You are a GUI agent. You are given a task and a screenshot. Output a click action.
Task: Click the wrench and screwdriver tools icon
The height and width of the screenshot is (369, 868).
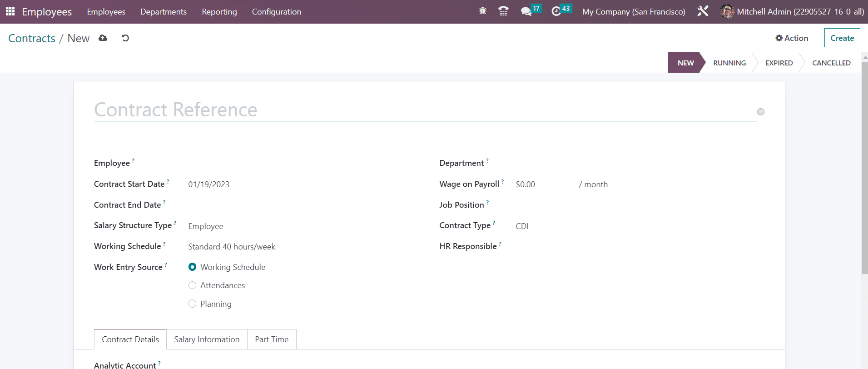[x=703, y=11]
